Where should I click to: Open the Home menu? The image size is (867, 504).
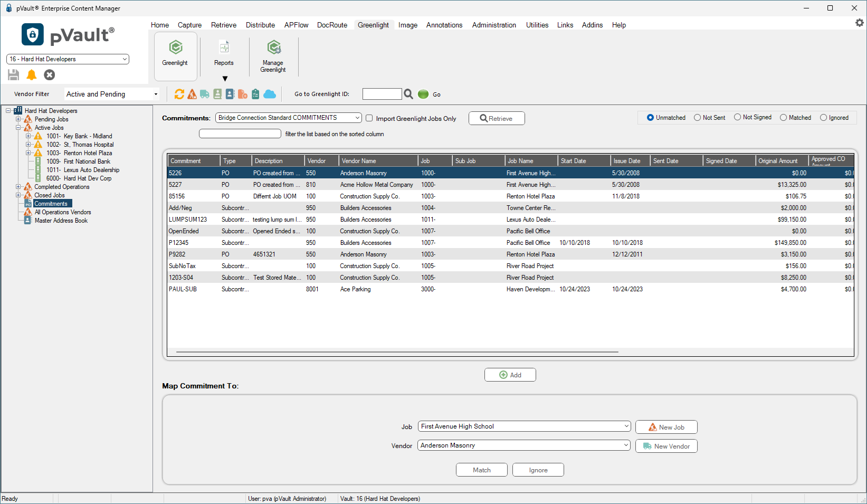(x=160, y=25)
